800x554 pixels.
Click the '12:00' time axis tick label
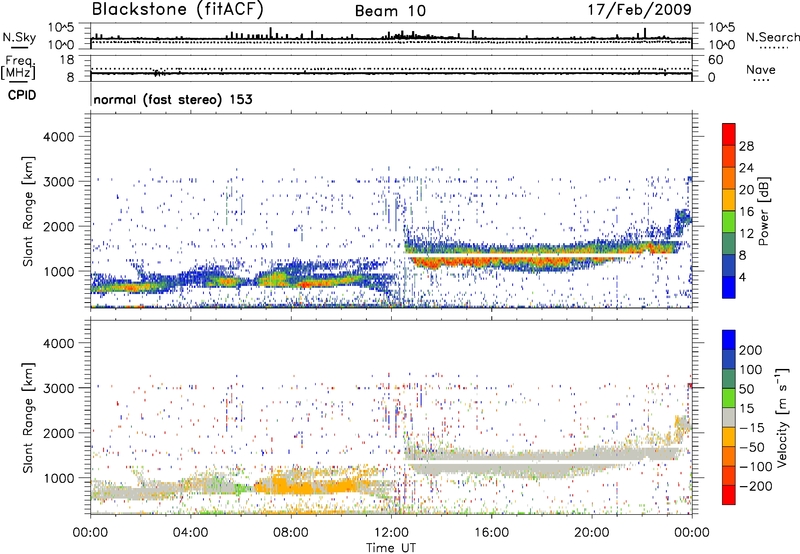391,533
